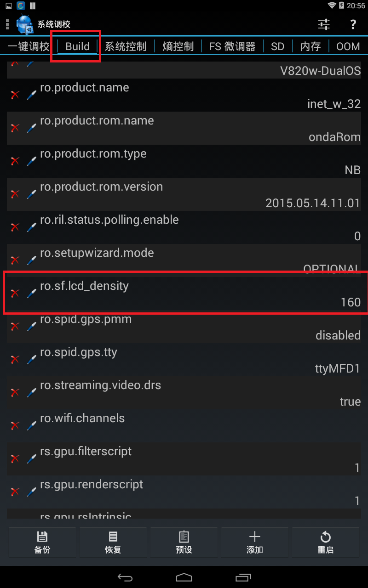
Task: Switch to the 系统控制 tab
Action: [126, 46]
